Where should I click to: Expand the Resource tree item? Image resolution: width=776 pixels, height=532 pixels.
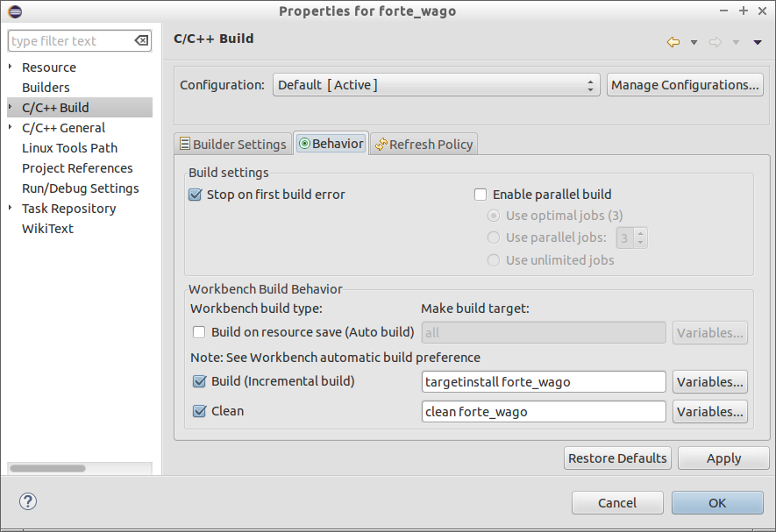(x=11, y=67)
